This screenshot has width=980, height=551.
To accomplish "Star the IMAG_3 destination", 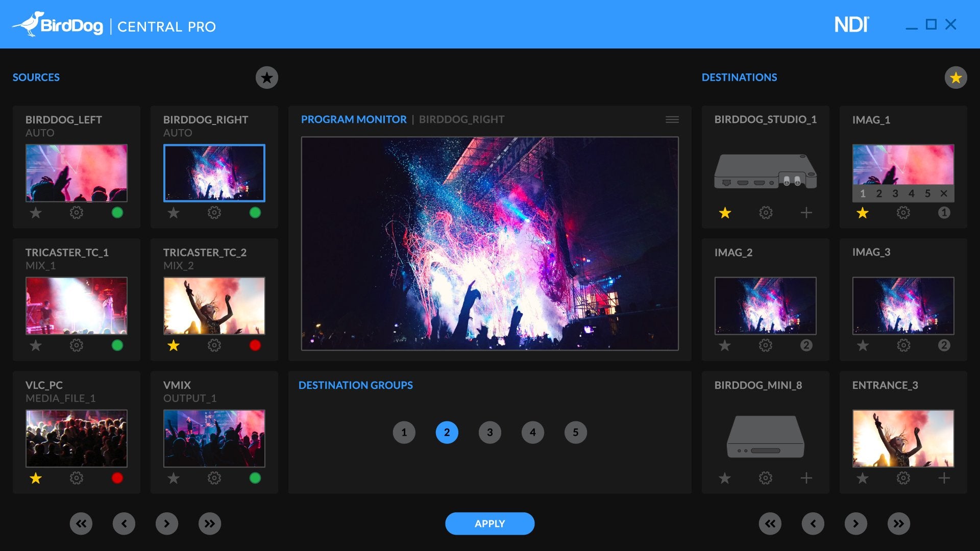I will (x=863, y=345).
